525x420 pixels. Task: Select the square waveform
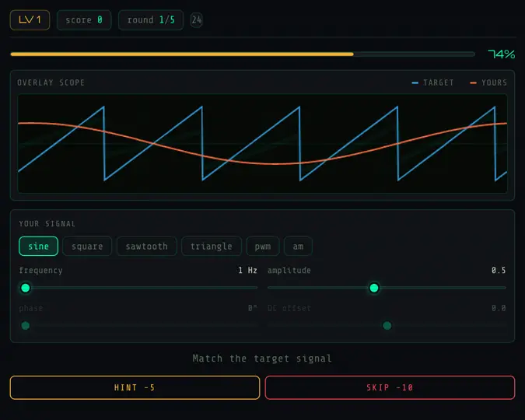tap(87, 247)
